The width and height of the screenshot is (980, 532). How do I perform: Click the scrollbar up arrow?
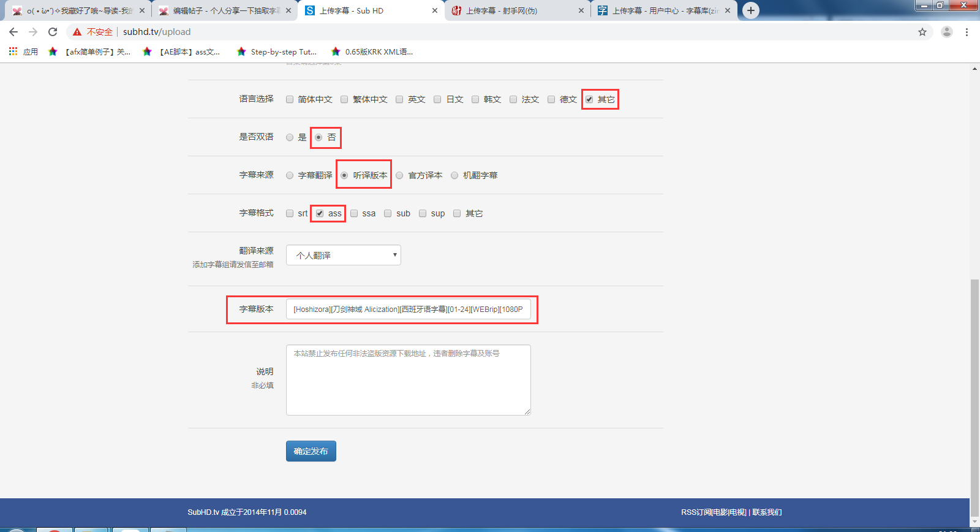tap(974, 69)
